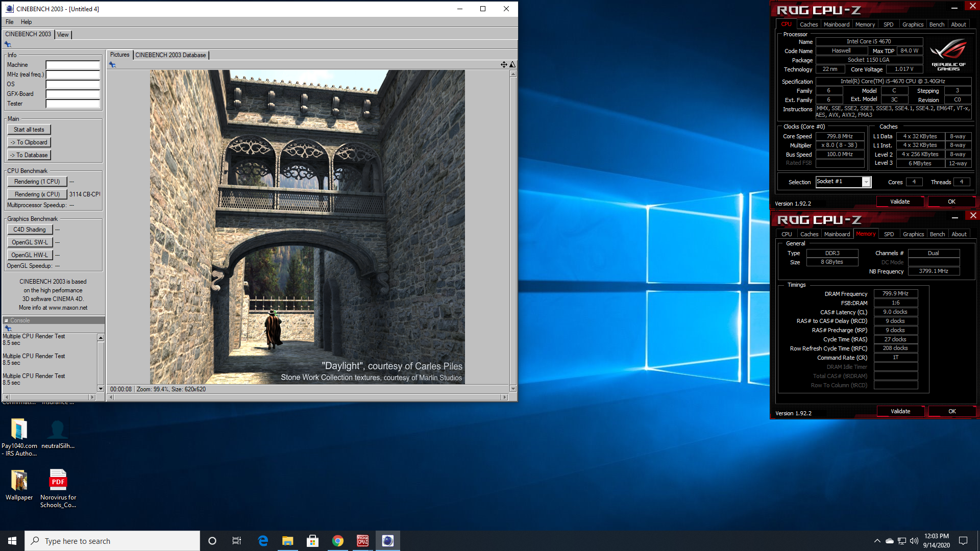
Task: Click the pin icon under CINEBENCH 2003 tab
Action: [x=8, y=44]
